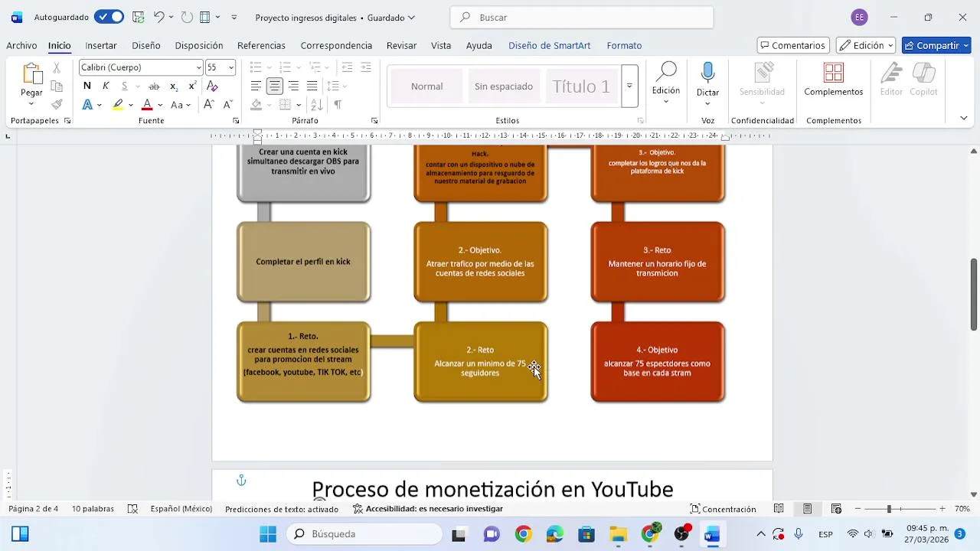Open Edición mode dropdown at top right
The image size is (980, 551).
(866, 45)
